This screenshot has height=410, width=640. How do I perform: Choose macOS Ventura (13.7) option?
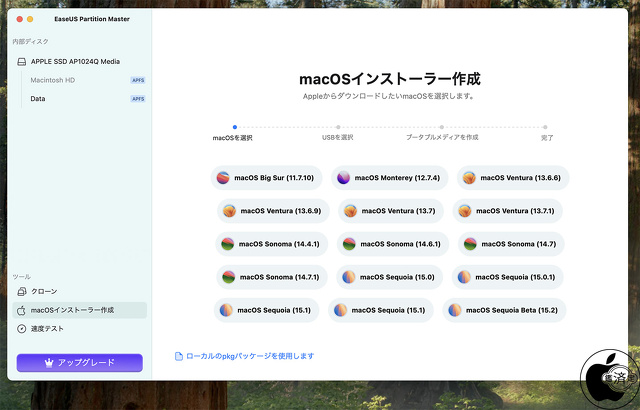391,211
